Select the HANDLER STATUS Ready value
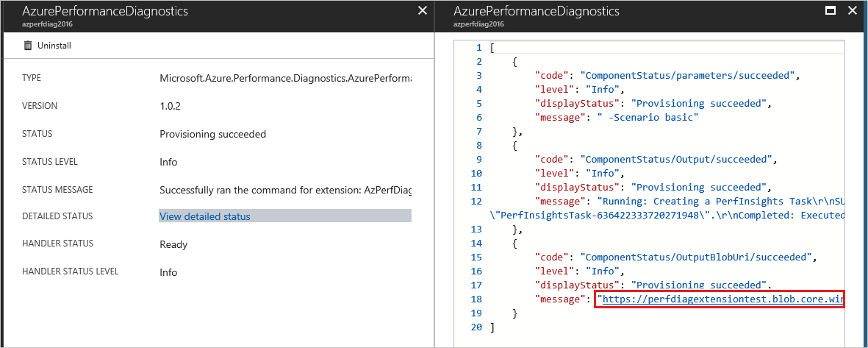 [173, 244]
